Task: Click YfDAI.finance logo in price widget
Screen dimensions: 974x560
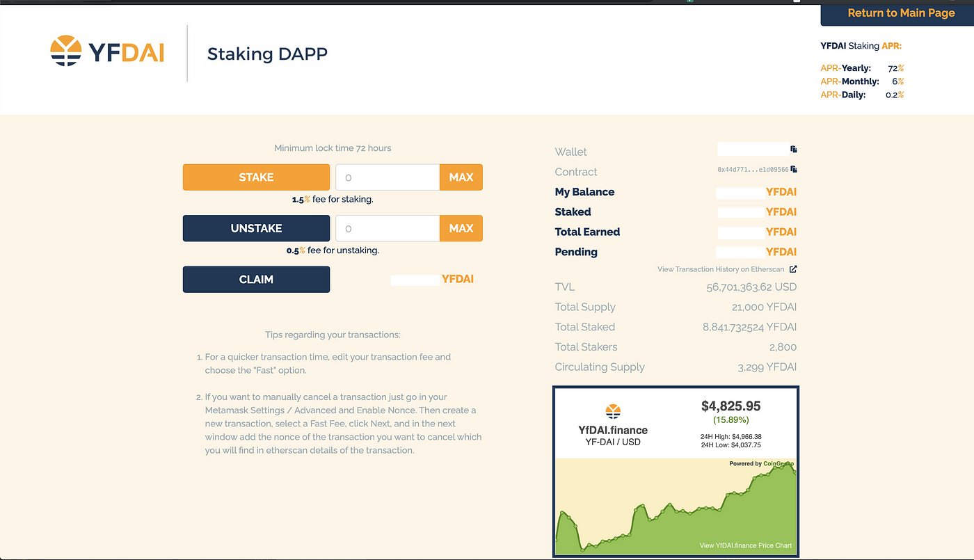Action: [x=613, y=411]
